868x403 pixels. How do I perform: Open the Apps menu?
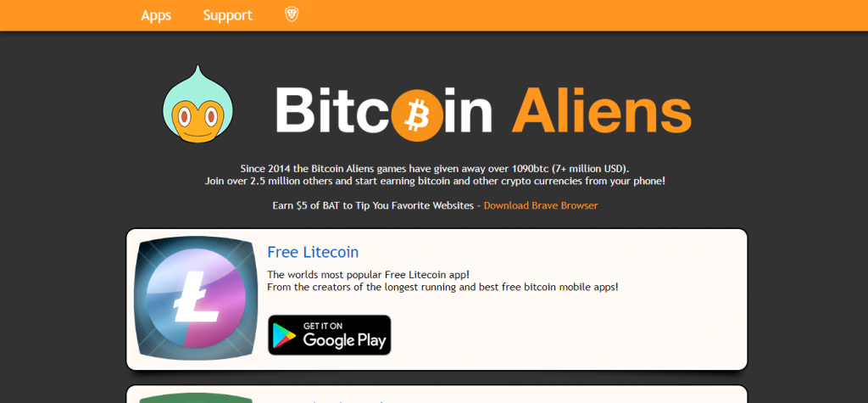coord(156,15)
